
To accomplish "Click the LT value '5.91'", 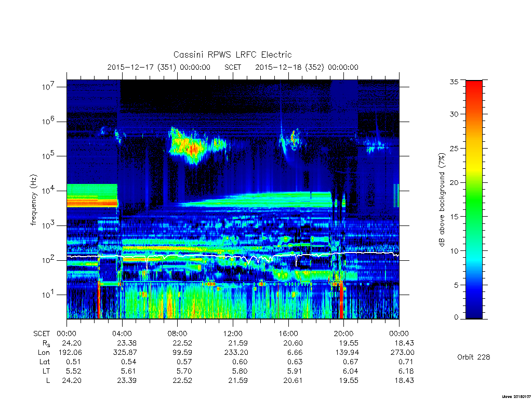I will coord(295,371).
